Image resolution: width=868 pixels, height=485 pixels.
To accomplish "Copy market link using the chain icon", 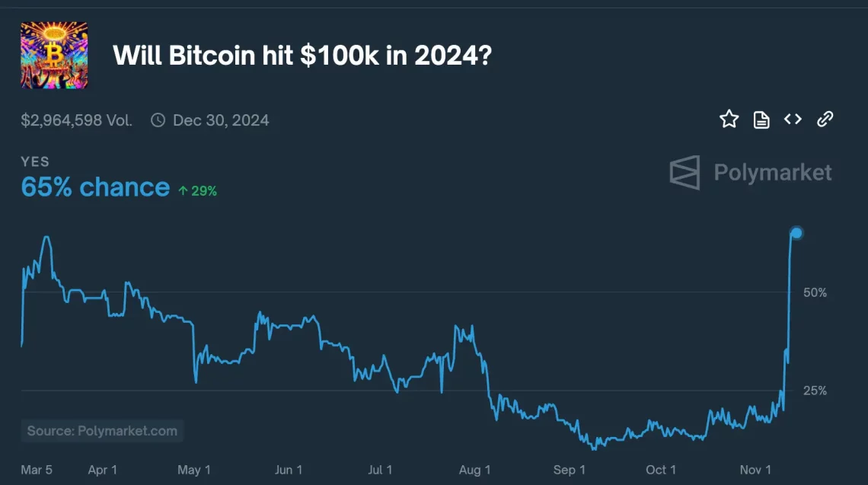I will click(825, 119).
